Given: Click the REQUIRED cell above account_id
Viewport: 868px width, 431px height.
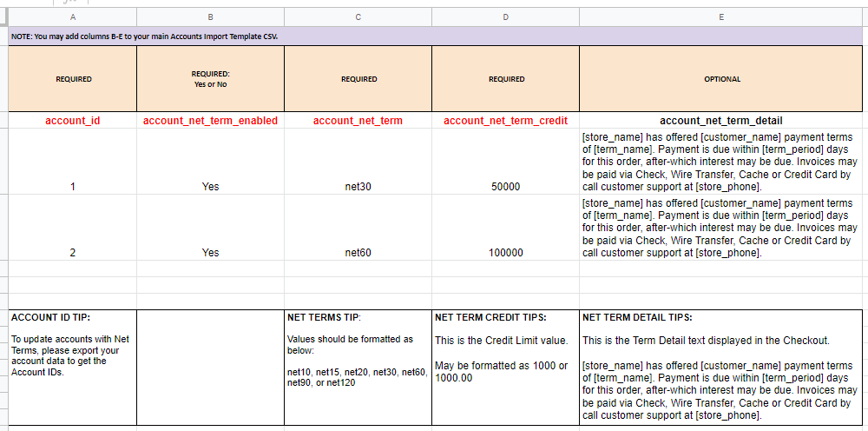Looking at the screenshot, I should [x=73, y=79].
